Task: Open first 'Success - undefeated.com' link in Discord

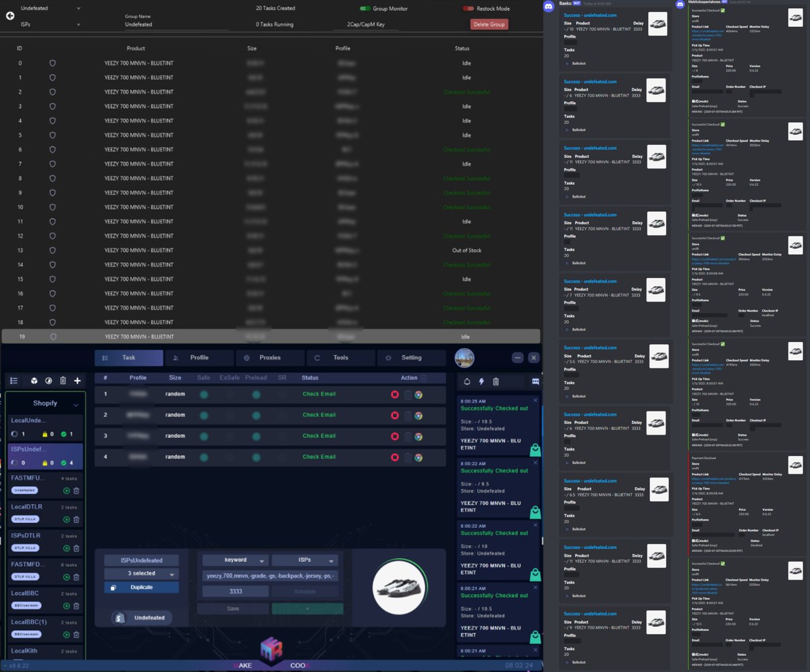Action: (589, 15)
